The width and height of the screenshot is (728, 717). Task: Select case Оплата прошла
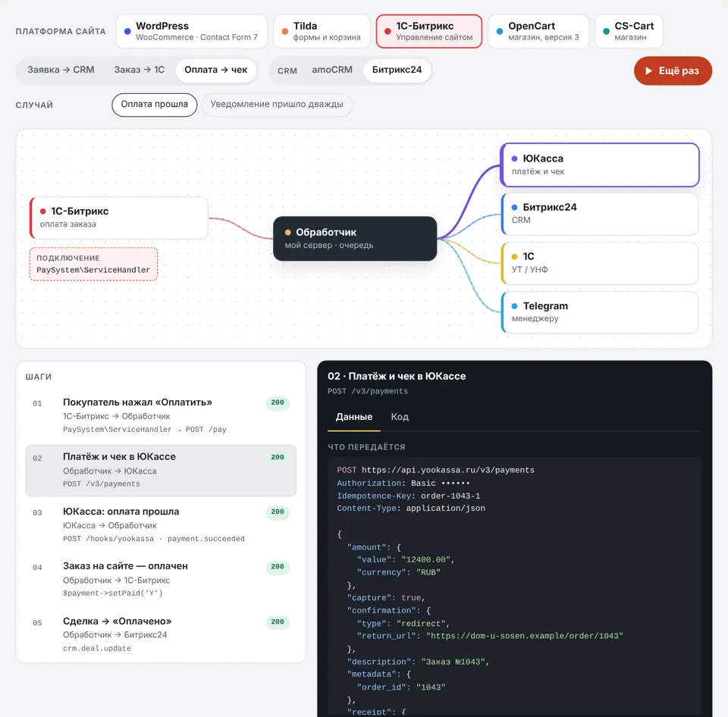point(154,105)
